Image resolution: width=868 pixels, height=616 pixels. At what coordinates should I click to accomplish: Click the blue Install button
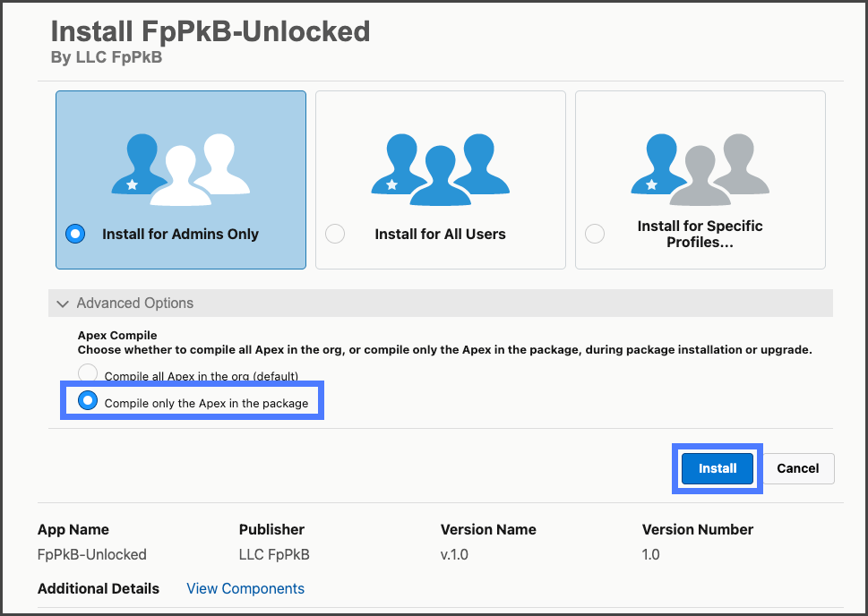[x=717, y=468]
